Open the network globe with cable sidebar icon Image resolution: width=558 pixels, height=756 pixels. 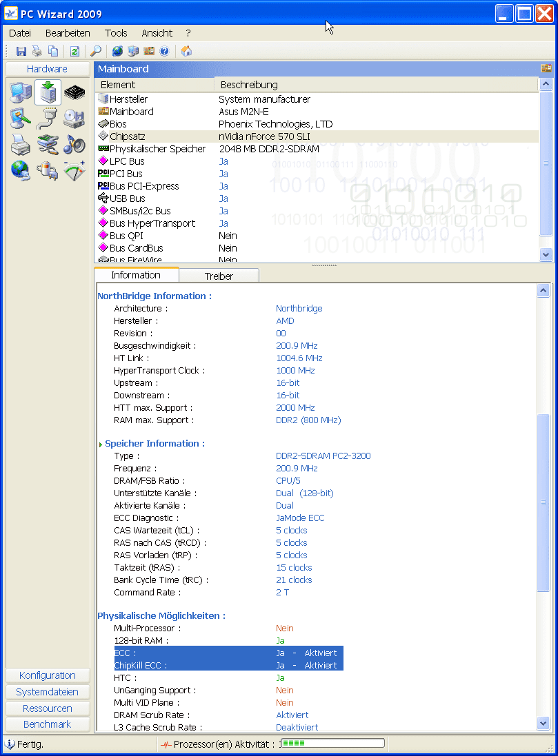click(21, 171)
